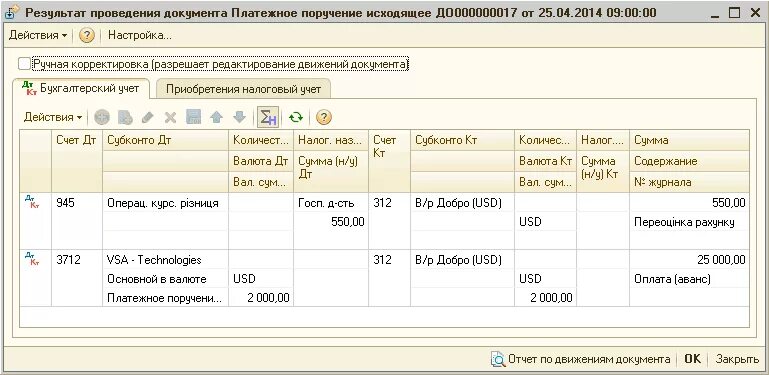769x375 pixels.
Task: Select 2 000,00 credit currency amount
Action: click(x=546, y=297)
